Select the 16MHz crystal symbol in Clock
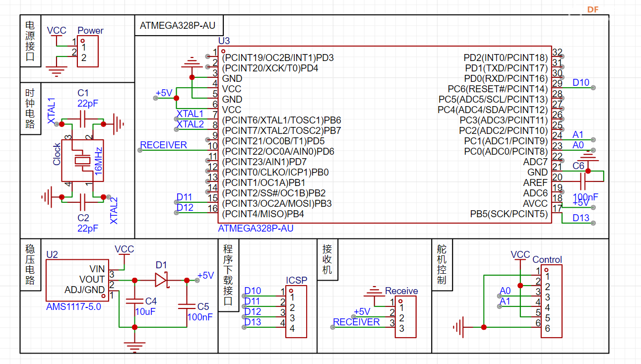 point(82,160)
